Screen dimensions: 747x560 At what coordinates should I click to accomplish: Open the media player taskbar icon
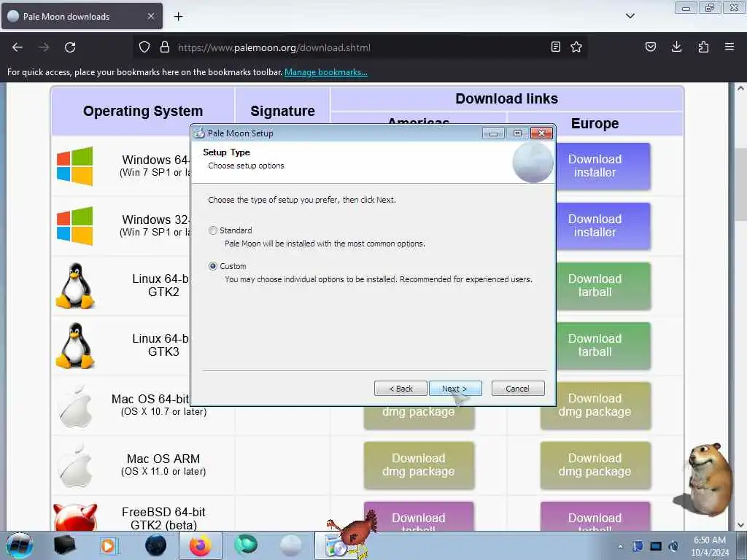tap(109, 545)
